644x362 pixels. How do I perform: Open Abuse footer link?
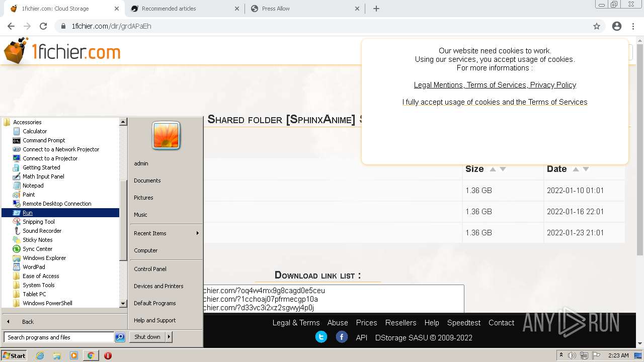point(338,323)
